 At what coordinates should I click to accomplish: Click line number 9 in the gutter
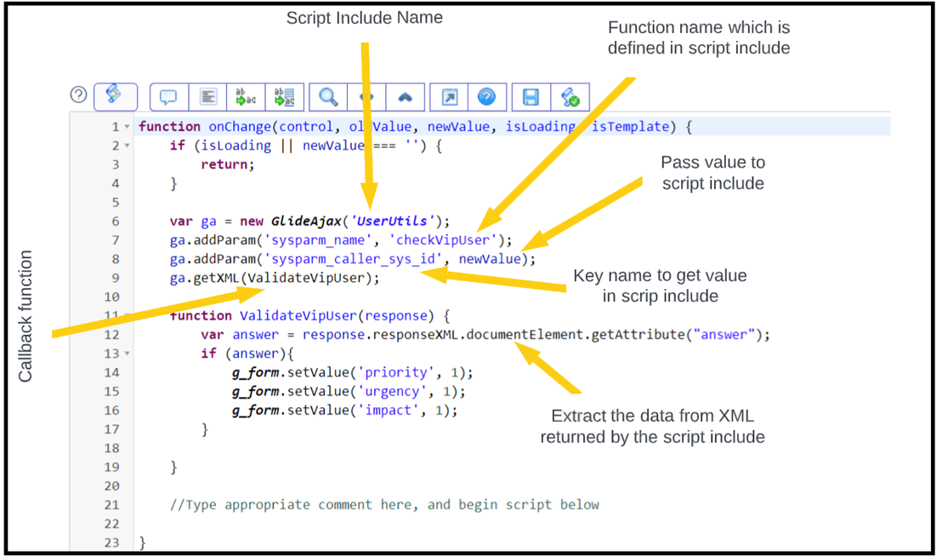[x=116, y=278]
